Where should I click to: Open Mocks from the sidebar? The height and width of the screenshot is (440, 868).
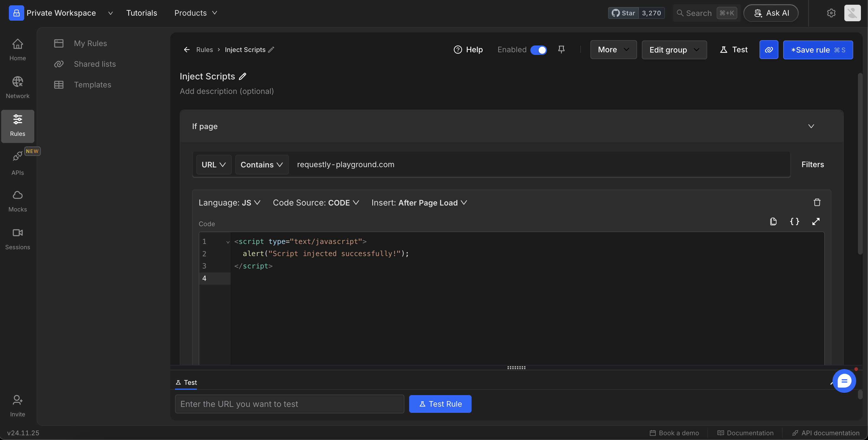click(x=17, y=201)
